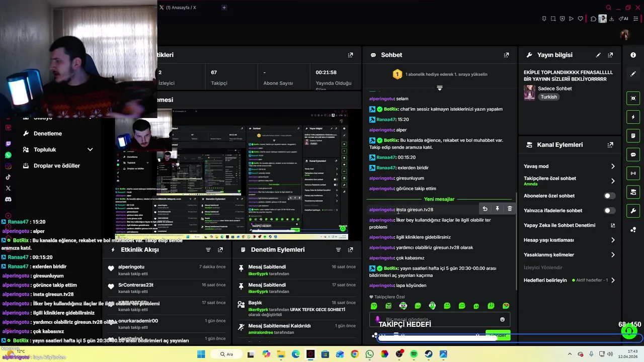Click the info icon in the right sidebar
The width and height of the screenshot is (644, 362).
[x=633, y=55]
